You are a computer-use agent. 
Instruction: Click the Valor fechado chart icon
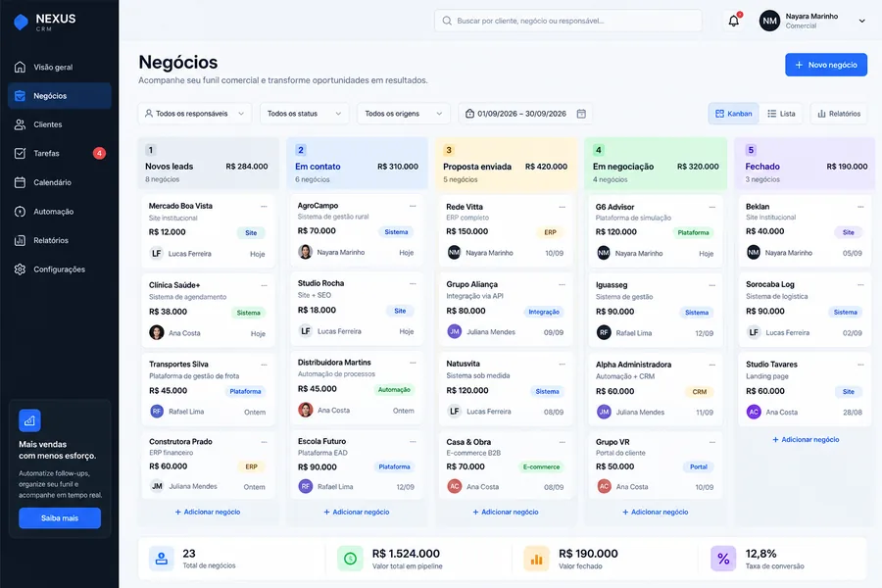coord(537,559)
